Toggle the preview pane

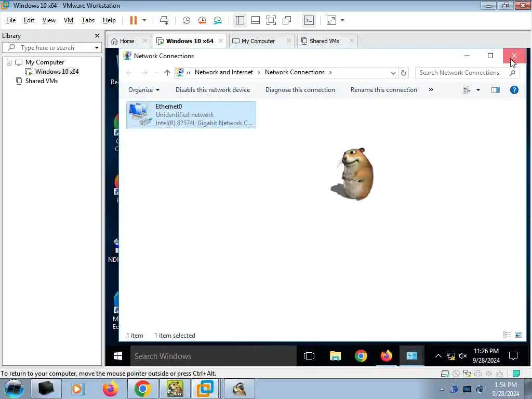tap(495, 90)
